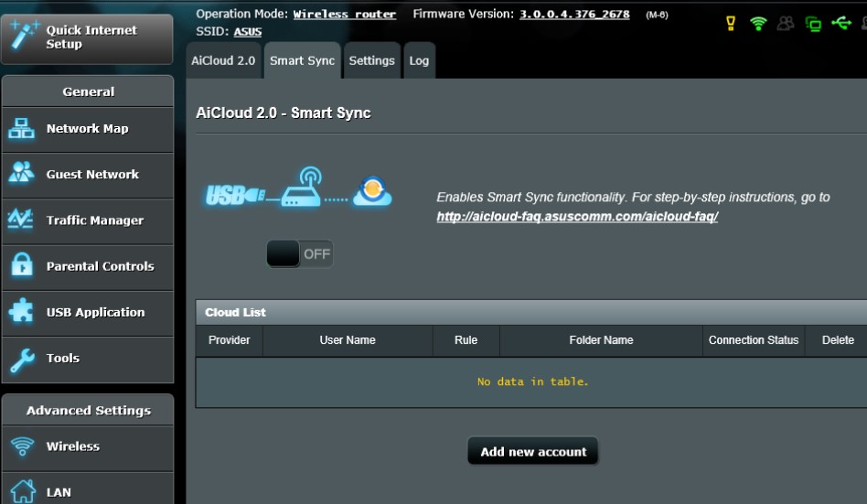Viewport: 867px width, 504px height.
Task: Open the Log tab
Action: [x=419, y=60]
